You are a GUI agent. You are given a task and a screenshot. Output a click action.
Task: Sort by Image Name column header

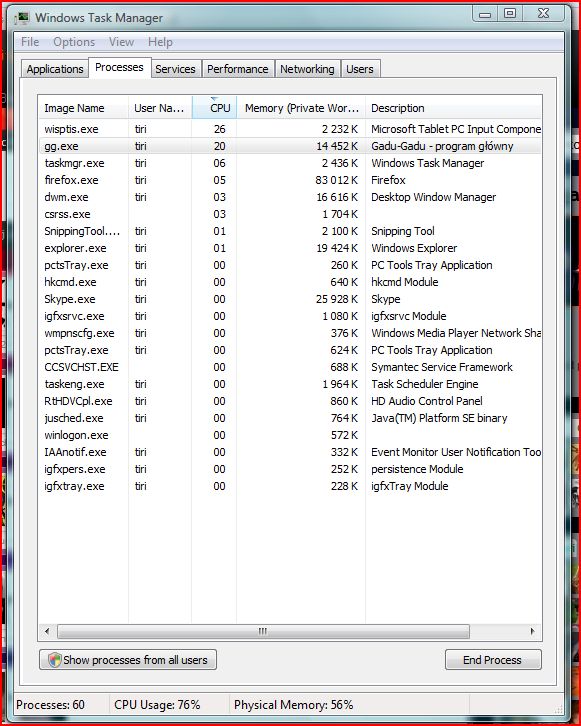coord(83,108)
